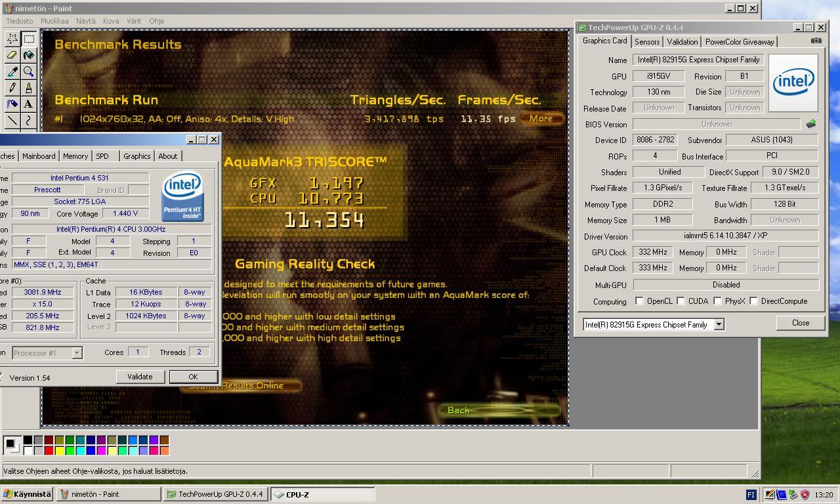Toggle the PhysX checkbox
Screen dimensions: 840x504
click(x=717, y=301)
